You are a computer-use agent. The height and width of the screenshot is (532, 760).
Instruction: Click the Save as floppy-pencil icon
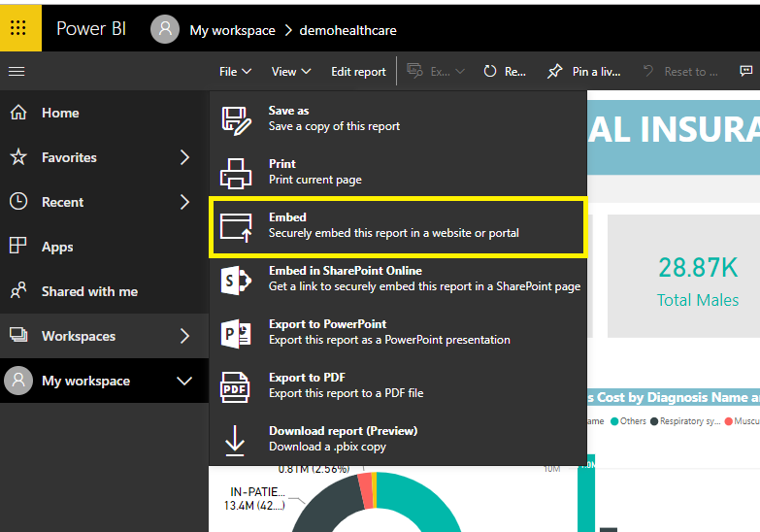pos(236,120)
